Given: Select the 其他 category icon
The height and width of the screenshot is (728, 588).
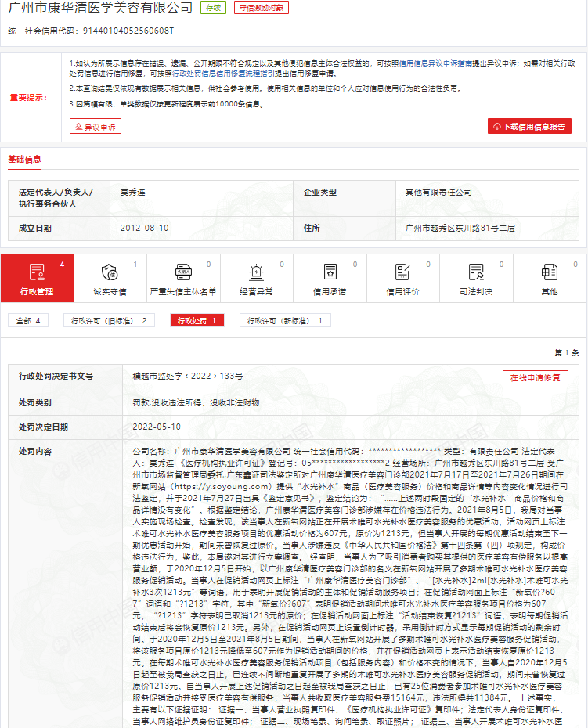Looking at the screenshot, I should pos(550,279).
